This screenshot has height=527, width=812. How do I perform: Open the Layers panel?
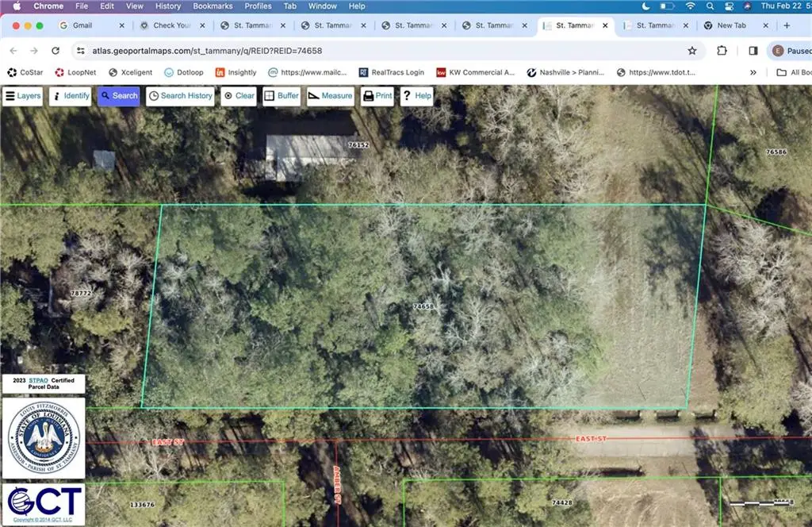[23, 96]
